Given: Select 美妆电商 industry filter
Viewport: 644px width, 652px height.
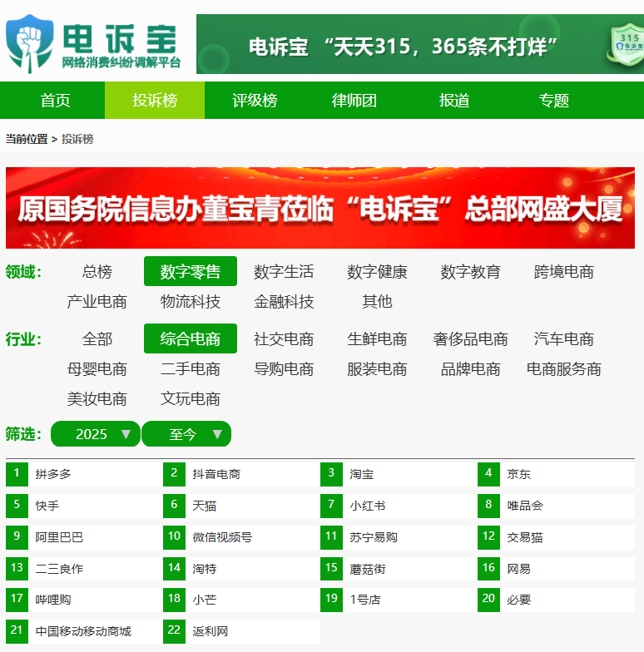Looking at the screenshot, I should [x=97, y=399].
